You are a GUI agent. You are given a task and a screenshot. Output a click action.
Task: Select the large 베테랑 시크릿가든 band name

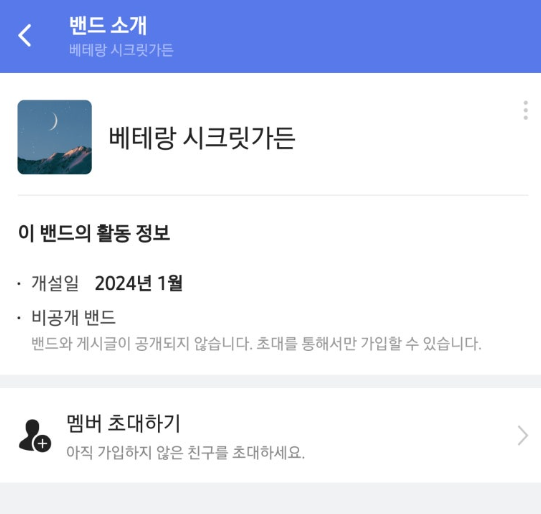202,138
